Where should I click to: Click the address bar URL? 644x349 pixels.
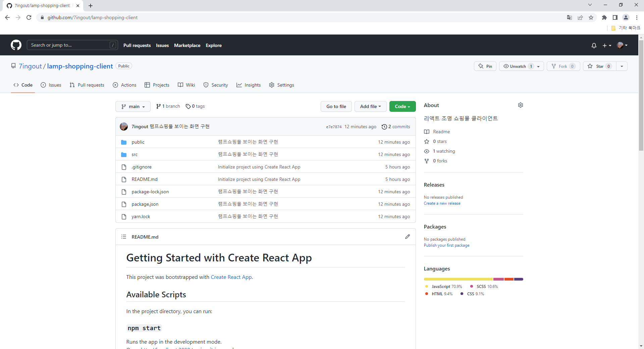93,17
